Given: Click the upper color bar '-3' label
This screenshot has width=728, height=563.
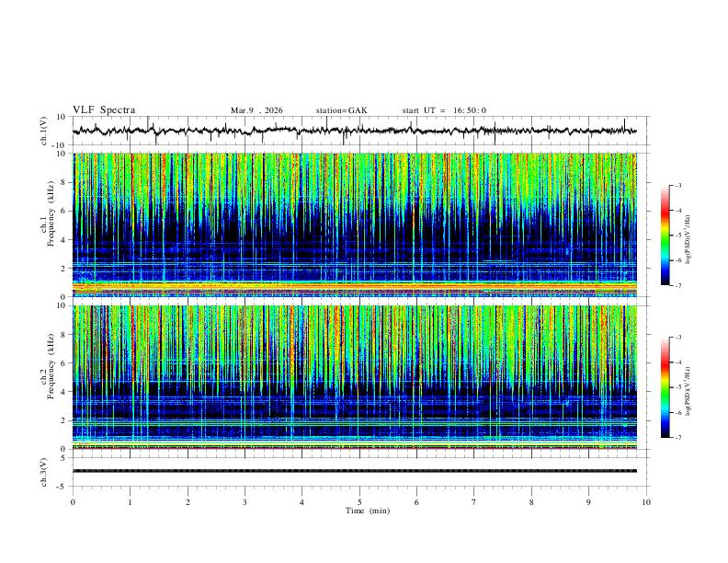Looking at the screenshot, I should 677,185.
